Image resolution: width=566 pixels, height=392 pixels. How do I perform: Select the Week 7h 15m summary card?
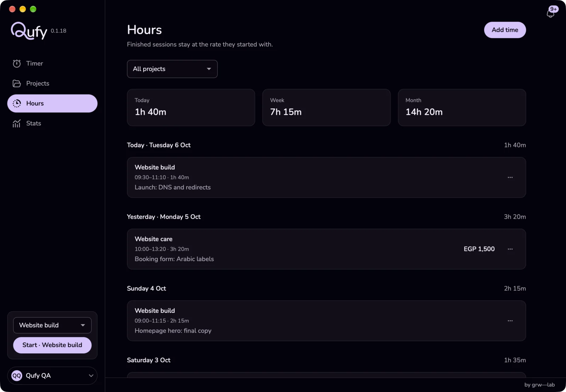[x=327, y=108]
